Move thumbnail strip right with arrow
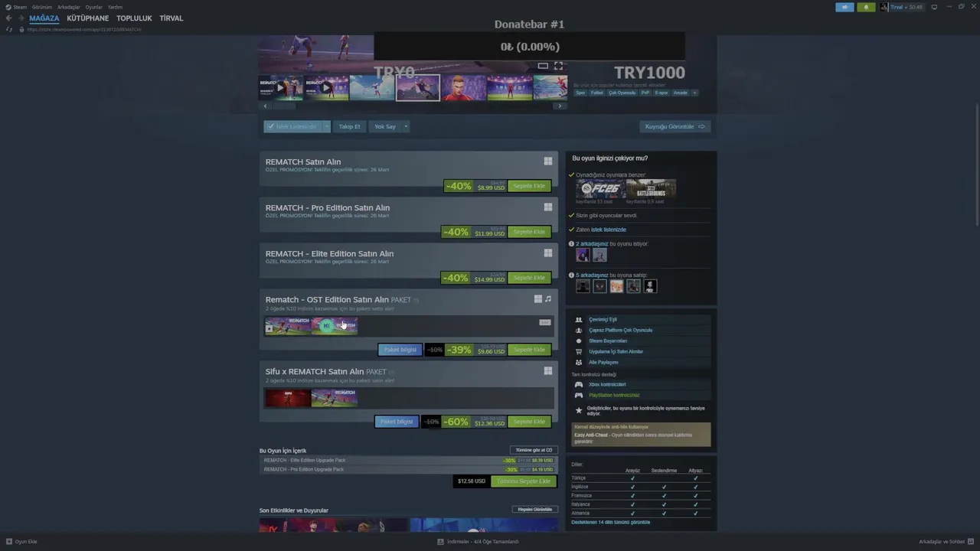This screenshot has height=551, width=980. coord(560,106)
